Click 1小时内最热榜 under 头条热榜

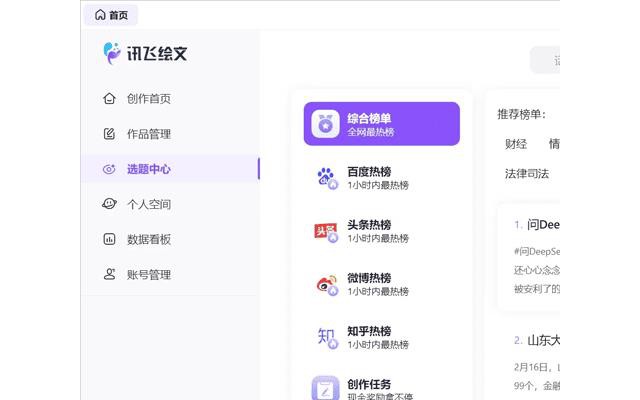coord(378,238)
